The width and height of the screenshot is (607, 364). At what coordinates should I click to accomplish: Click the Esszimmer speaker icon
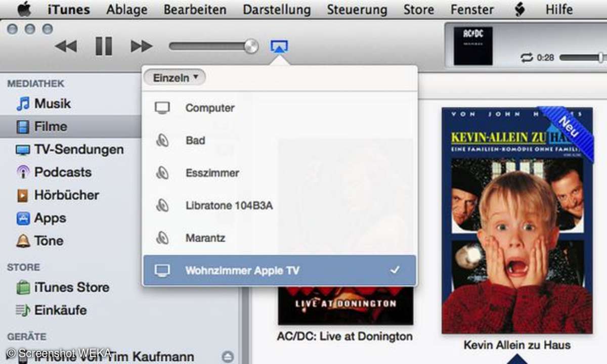coord(162,173)
